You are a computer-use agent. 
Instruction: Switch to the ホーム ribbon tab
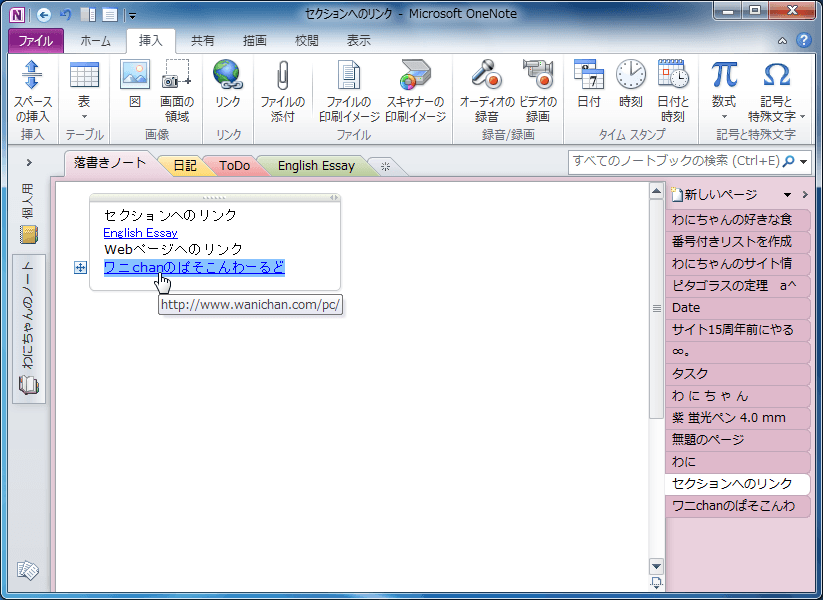96,41
